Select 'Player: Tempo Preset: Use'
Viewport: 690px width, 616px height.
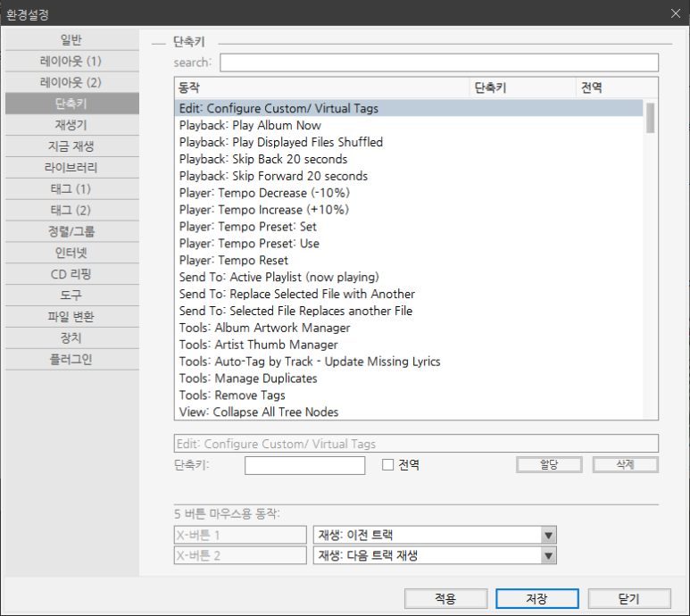(x=409, y=244)
